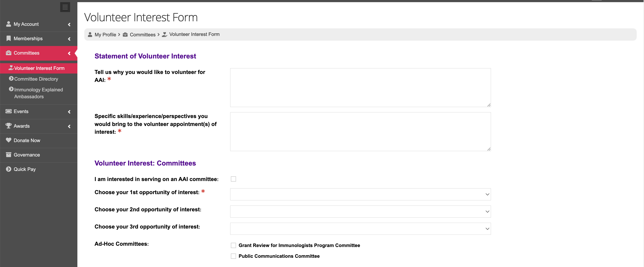Open the 3rd opportunity of interest dropdown
644x267 pixels.
point(360,229)
